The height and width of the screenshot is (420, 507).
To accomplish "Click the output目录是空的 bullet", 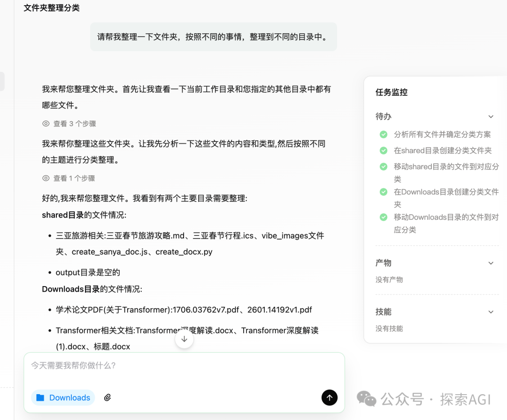I will (88, 272).
